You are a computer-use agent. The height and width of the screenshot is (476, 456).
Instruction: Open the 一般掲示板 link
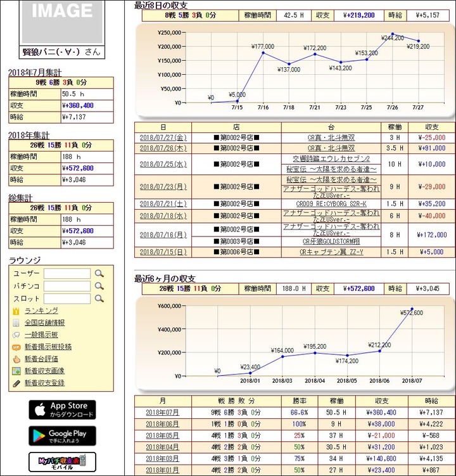[41, 335]
